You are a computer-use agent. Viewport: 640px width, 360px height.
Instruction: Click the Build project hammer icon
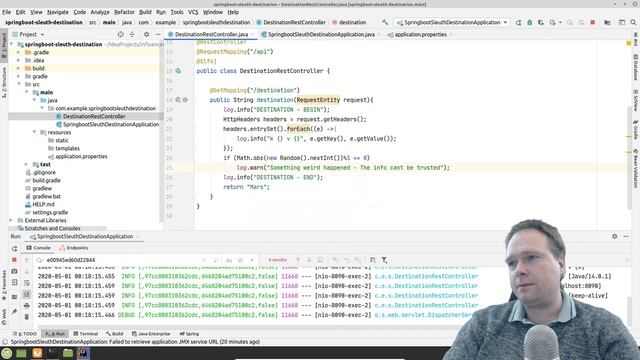(385, 22)
